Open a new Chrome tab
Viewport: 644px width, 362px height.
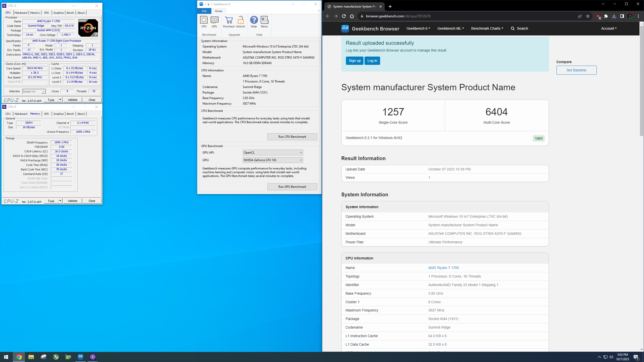pyautogui.click(x=390, y=7)
